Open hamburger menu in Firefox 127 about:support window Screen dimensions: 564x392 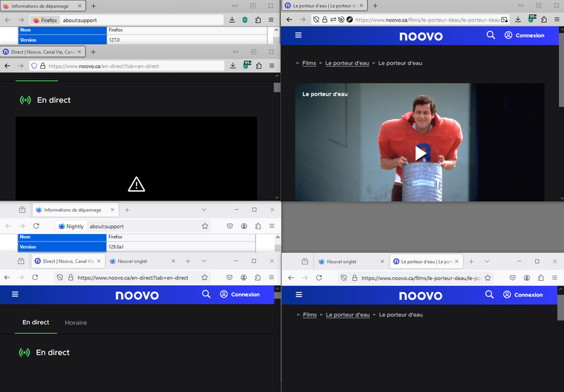tap(271, 20)
